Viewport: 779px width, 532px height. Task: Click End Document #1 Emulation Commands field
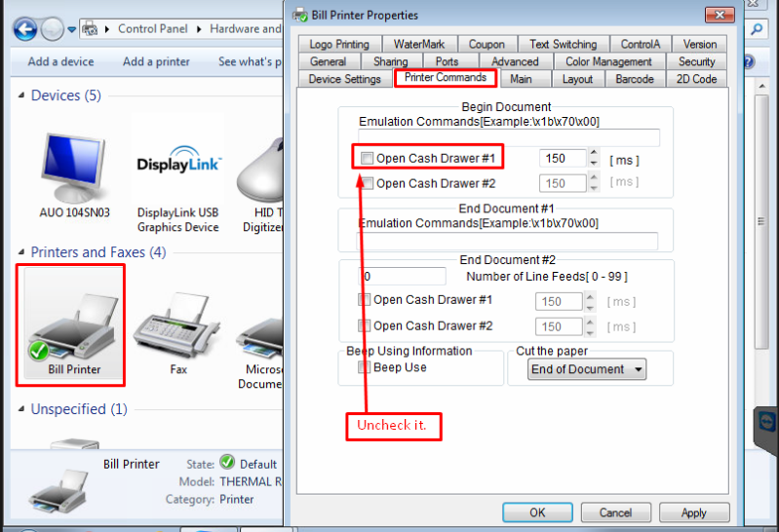[507, 241]
